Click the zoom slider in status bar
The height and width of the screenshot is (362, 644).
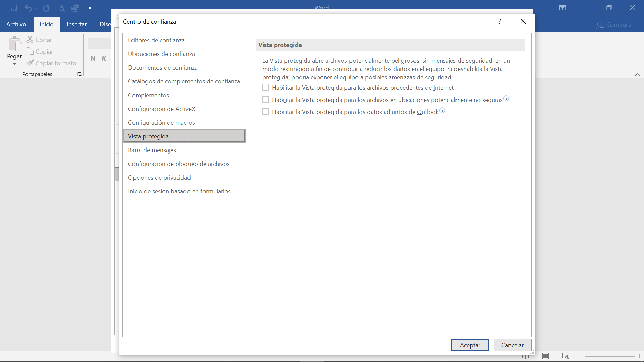[x=610, y=356]
